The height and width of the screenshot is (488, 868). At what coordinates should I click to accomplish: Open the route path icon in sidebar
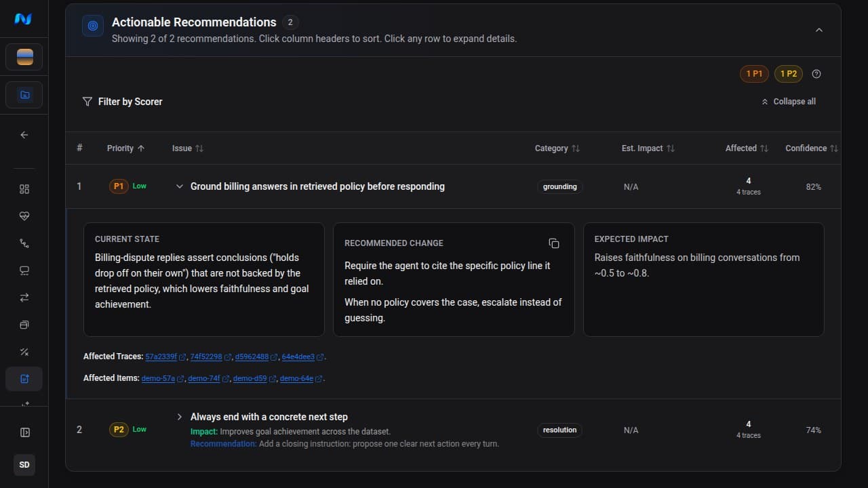24,243
